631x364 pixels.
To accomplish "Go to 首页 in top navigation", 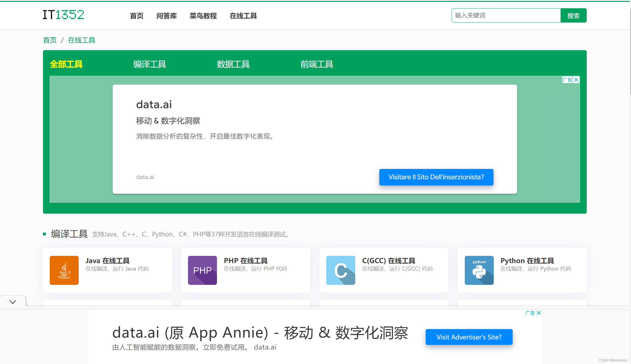I will pyautogui.click(x=136, y=16).
